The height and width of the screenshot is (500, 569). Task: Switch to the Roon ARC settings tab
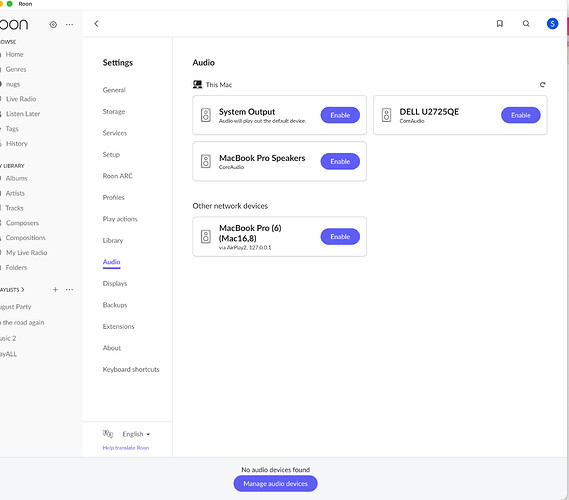[118, 176]
